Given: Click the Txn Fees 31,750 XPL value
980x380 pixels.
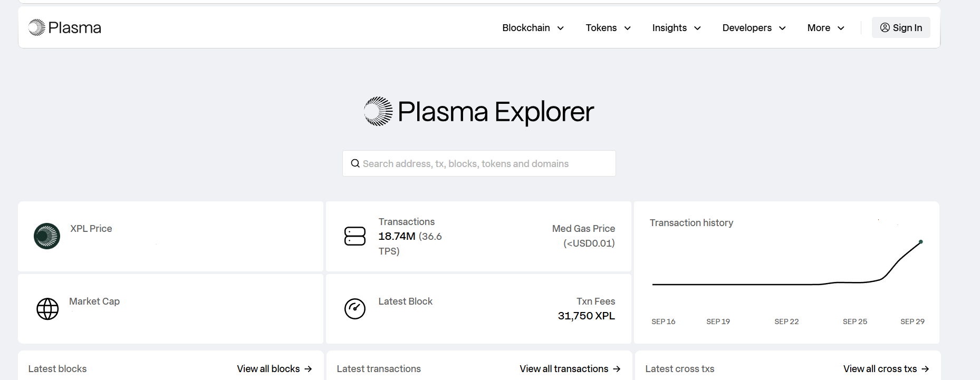Looking at the screenshot, I should (586, 316).
